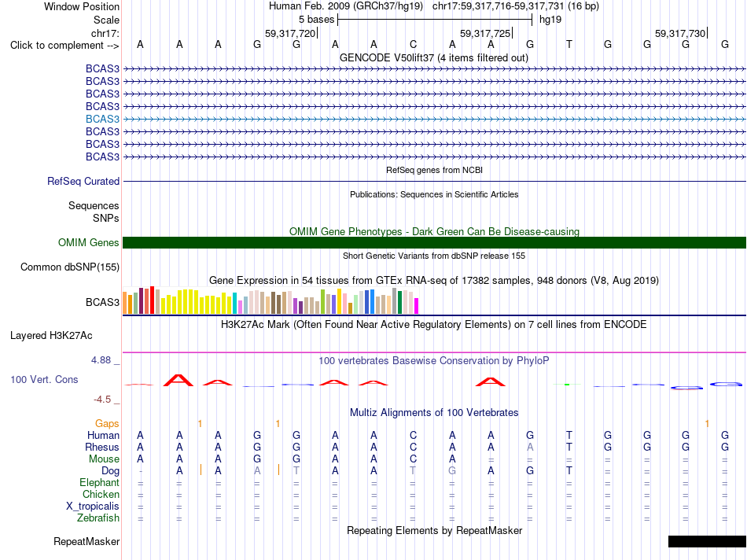This screenshot has width=747, height=560.
Task: Click the T base in the reference sequence row
Action: pyautogui.click(x=569, y=44)
